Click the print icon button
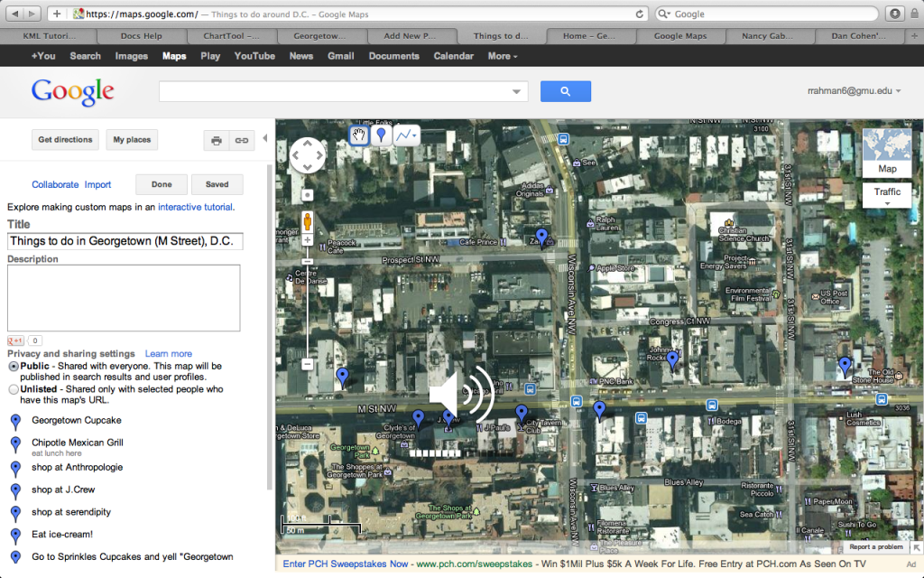Viewport: 924px width, 578px height. 217,140
